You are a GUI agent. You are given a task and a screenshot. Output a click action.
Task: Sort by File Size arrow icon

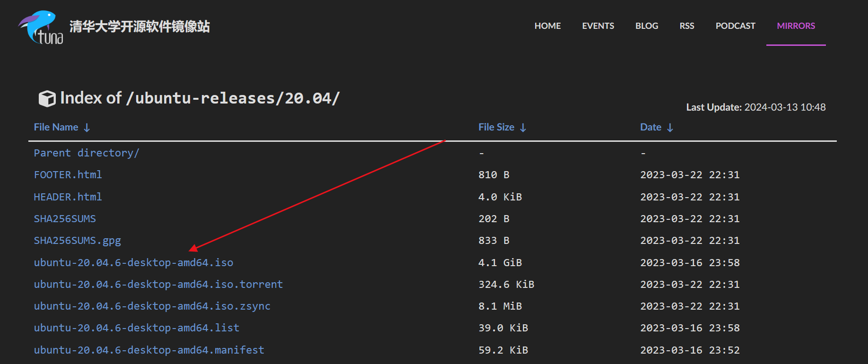pyautogui.click(x=523, y=128)
